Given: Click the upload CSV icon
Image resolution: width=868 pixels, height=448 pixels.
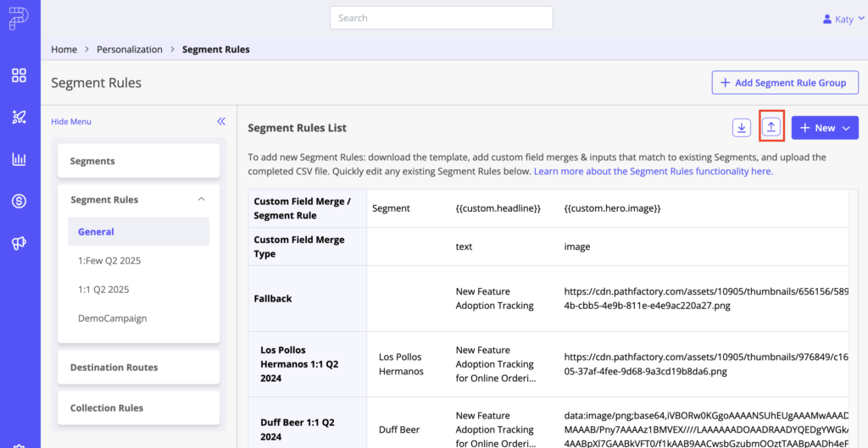Looking at the screenshot, I should (771, 128).
